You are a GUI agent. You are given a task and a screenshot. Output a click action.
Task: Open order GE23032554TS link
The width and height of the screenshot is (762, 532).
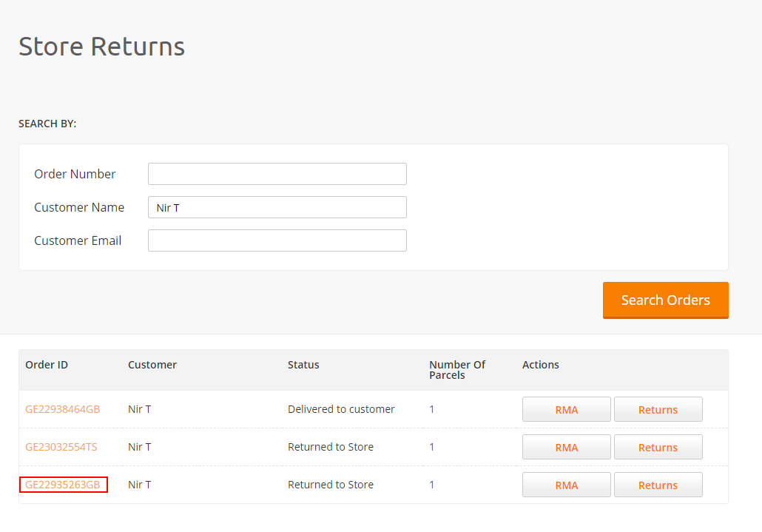coord(61,447)
